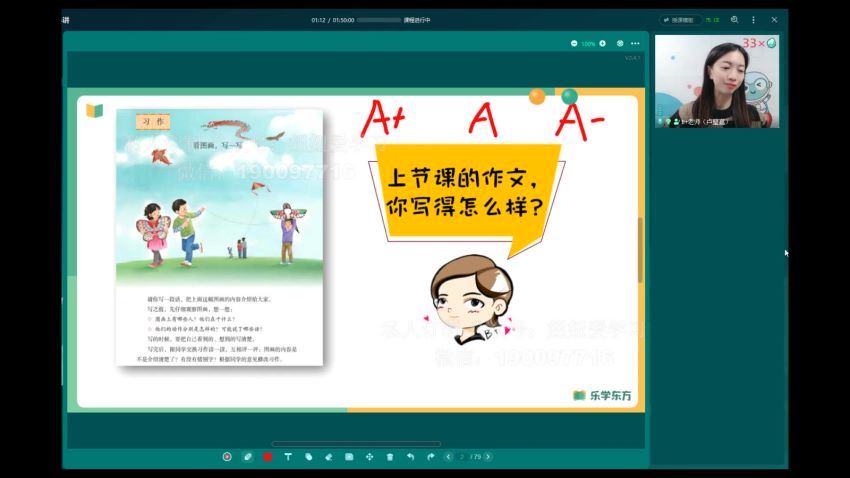Go to the next slide
850x478 pixels.
pyautogui.click(x=488, y=457)
